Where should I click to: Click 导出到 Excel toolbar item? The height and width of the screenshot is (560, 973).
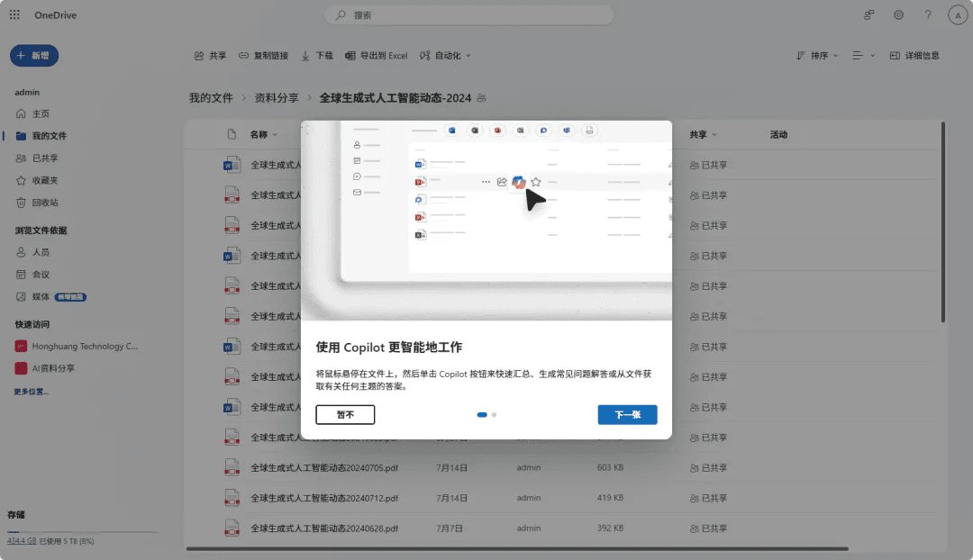click(x=376, y=56)
